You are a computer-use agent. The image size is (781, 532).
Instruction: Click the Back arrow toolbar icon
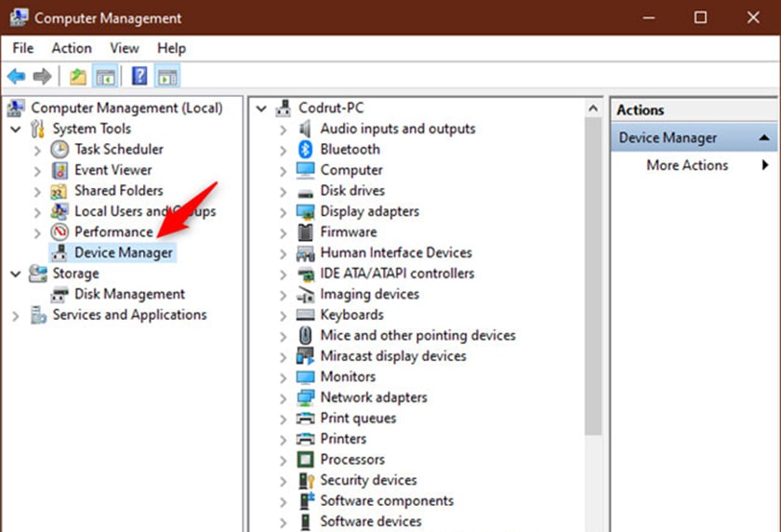point(16,76)
